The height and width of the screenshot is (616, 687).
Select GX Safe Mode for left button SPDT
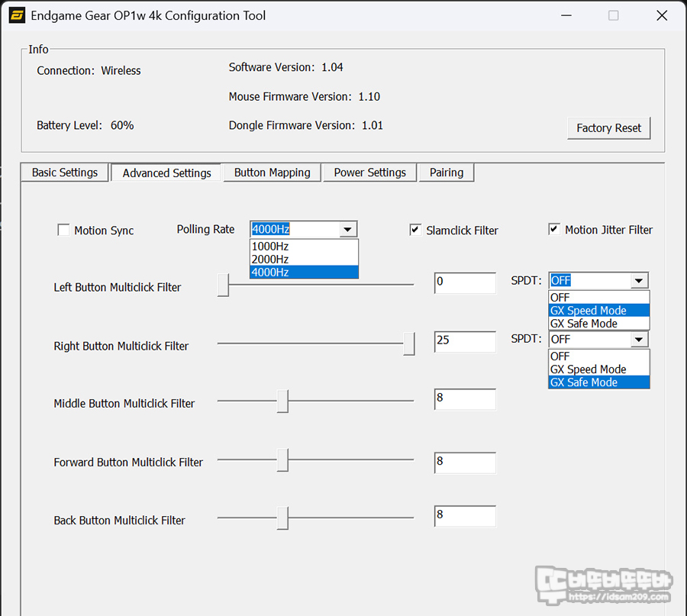pyautogui.click(x=599, y=324)
